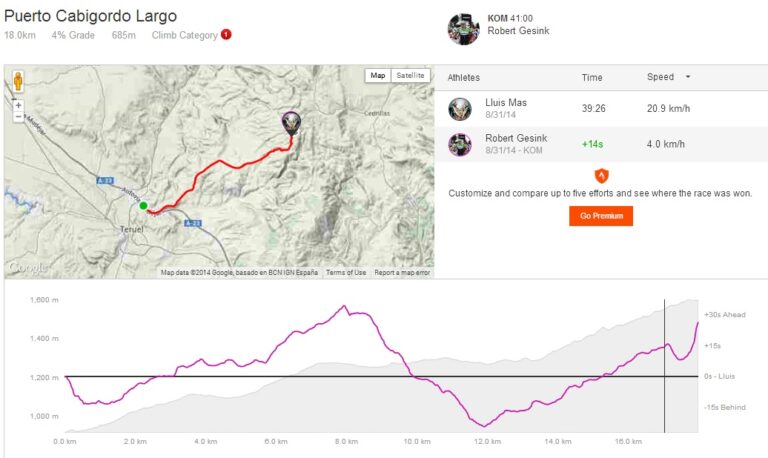Click Report a map error link
This screenshot has width=768, height=458.
pos(402,272)
